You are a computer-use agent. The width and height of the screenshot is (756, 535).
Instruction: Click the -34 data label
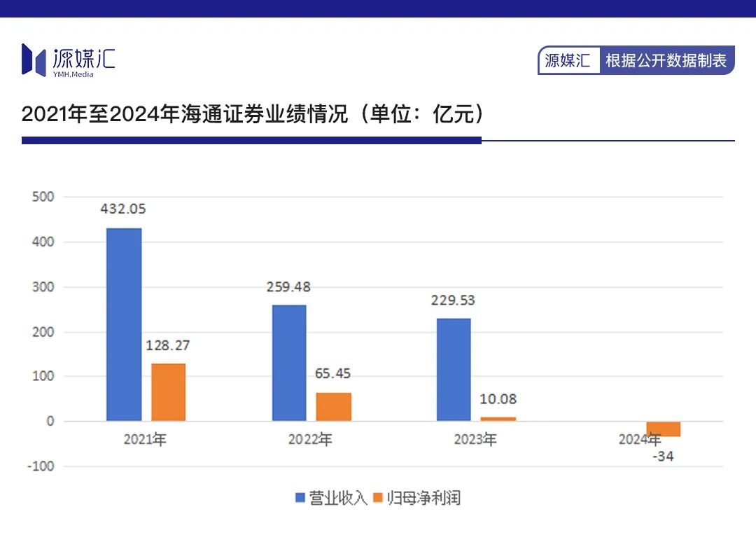click(x=663, y=456)
